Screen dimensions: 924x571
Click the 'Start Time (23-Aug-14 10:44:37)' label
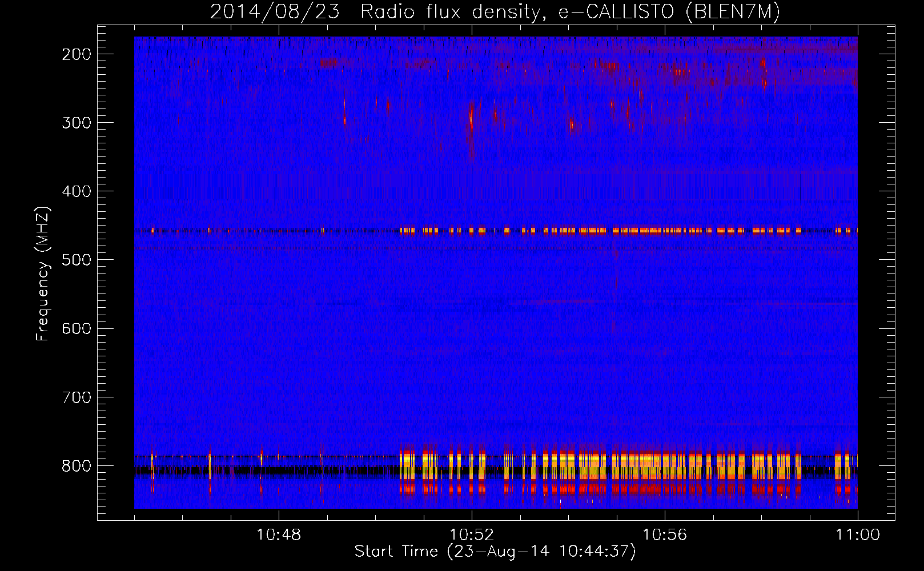click(x=495, y=552)
